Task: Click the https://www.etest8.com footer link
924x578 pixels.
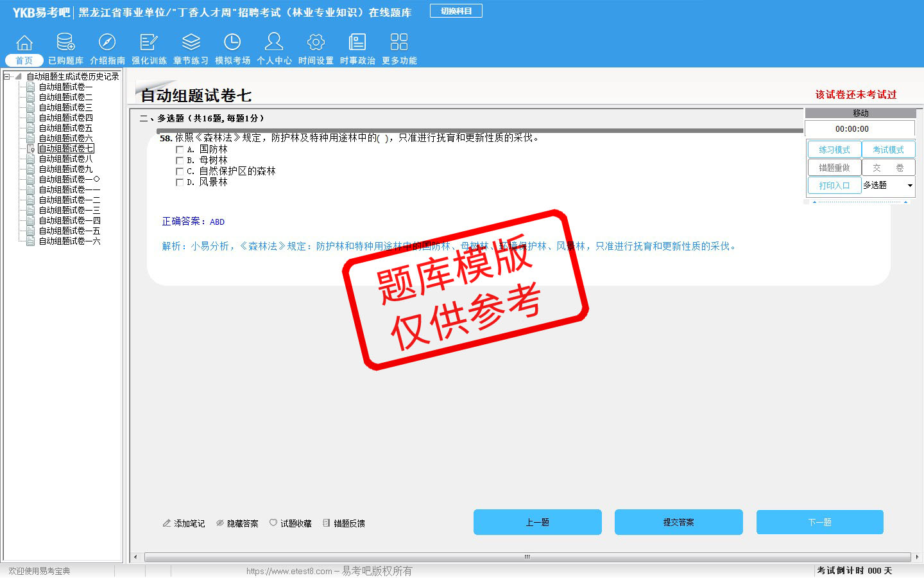Action: (289, 571)
